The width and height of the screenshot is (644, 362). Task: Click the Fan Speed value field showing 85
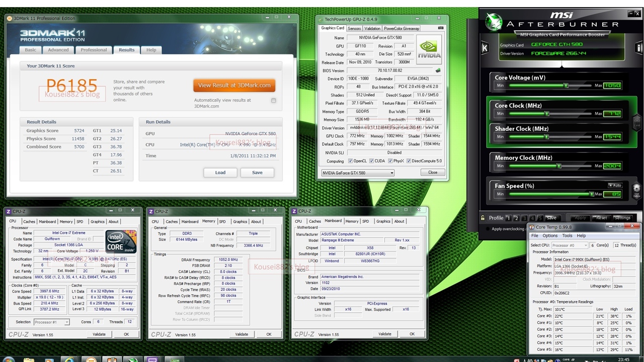[612, 194]
